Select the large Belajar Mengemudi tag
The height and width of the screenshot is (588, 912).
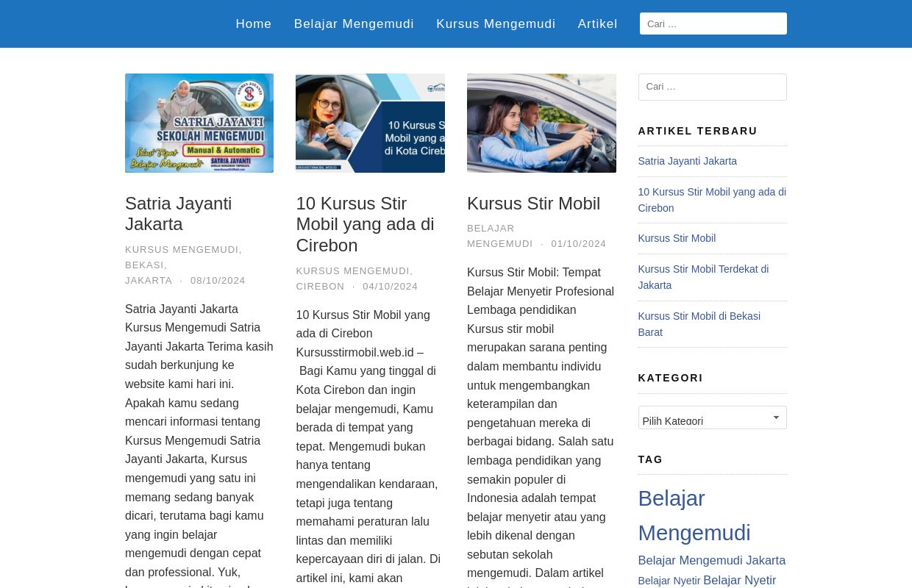click(x=694, y=515)
